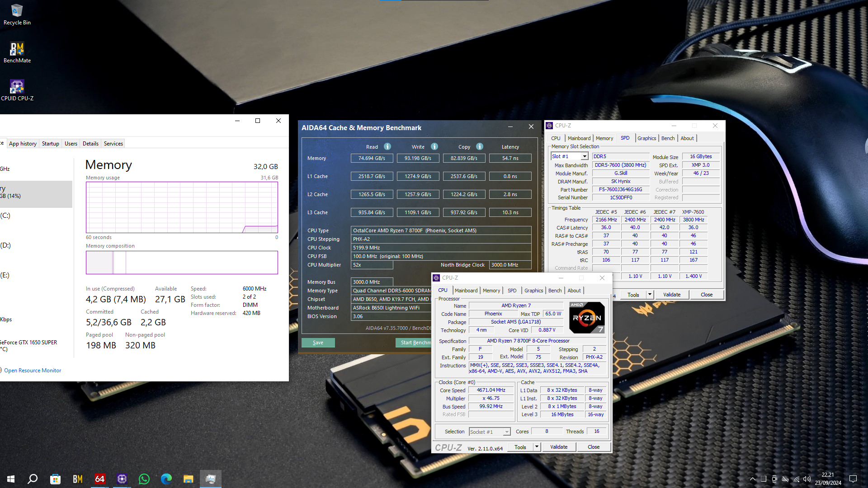Open the Services tab in Task Manager
This screenshot has width=868, height=488.
113,144
